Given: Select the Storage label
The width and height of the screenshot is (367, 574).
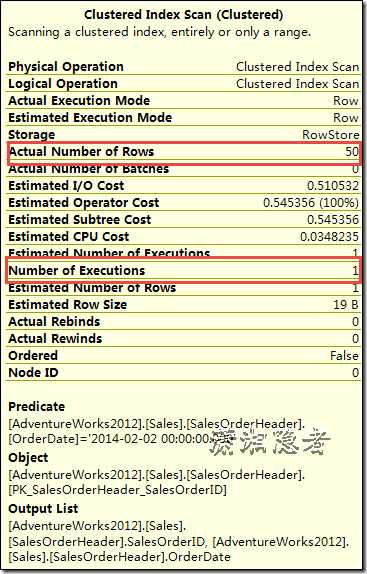Looking at the screenshot, I should tap(31, 135).
